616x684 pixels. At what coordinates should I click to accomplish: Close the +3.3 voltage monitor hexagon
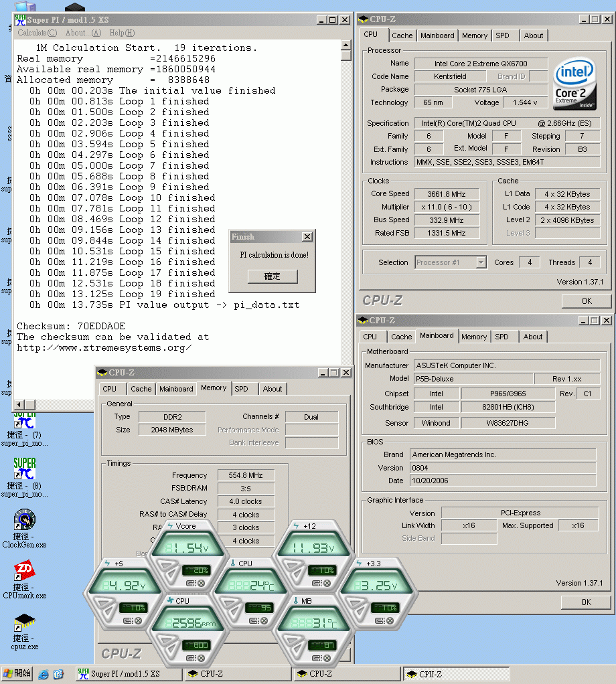click(x=390, y=620)
